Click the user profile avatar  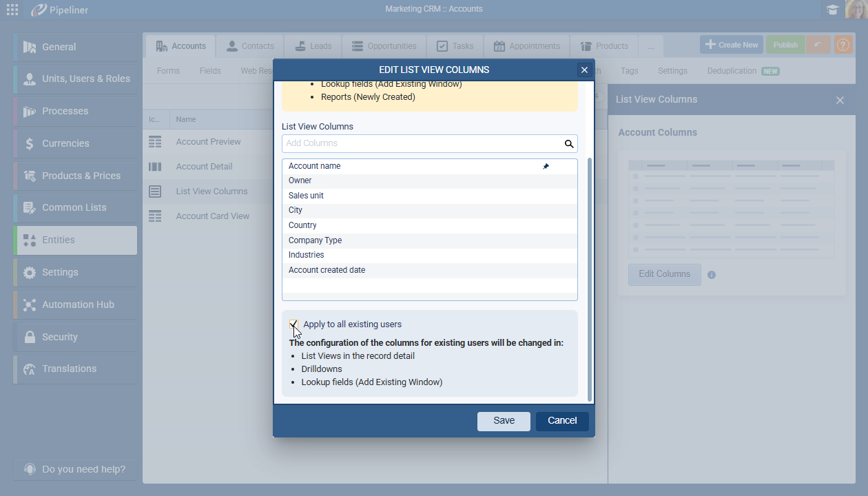point(855,10)
